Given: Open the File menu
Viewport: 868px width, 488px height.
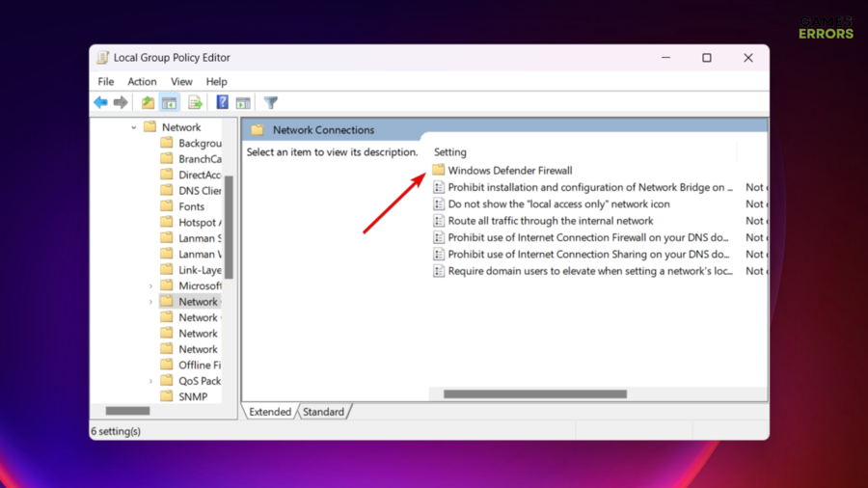Looking at the screenshot, I should (x=106, y=82).
